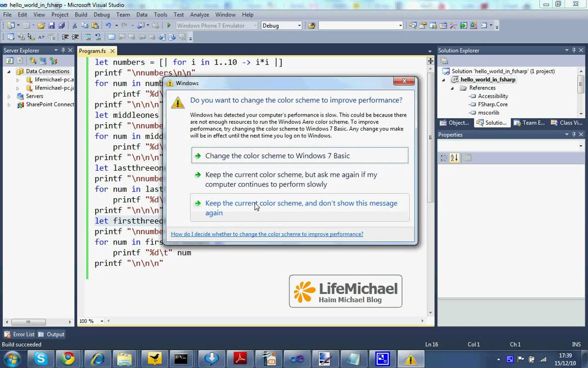This screenshot has width=588, height=368.
Task: Open Google Chrome from the taskbar
Action: coord(68,359)
